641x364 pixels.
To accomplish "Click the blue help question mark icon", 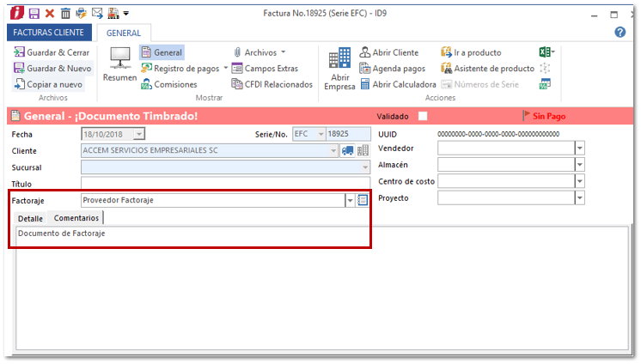I will coord(620,33).
